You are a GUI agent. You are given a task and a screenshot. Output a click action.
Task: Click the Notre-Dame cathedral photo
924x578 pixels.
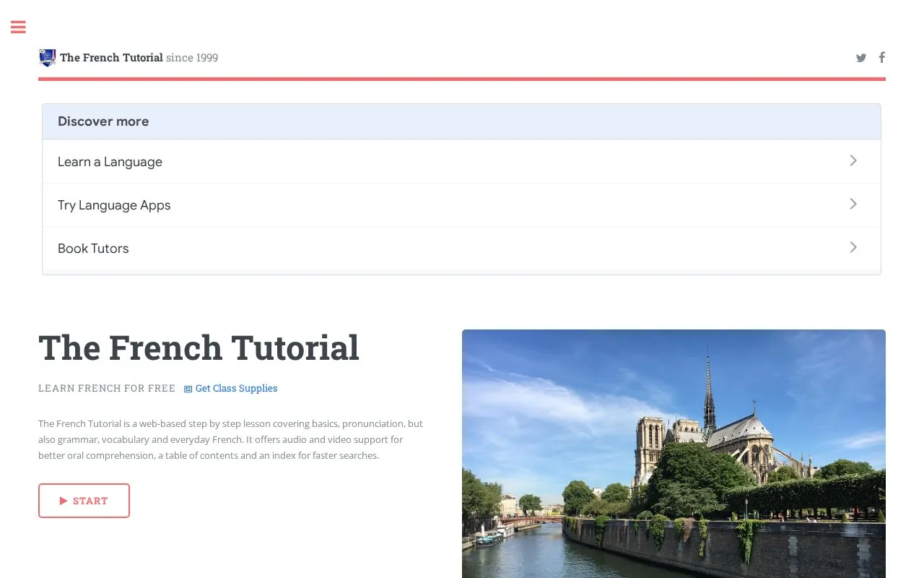674,454
